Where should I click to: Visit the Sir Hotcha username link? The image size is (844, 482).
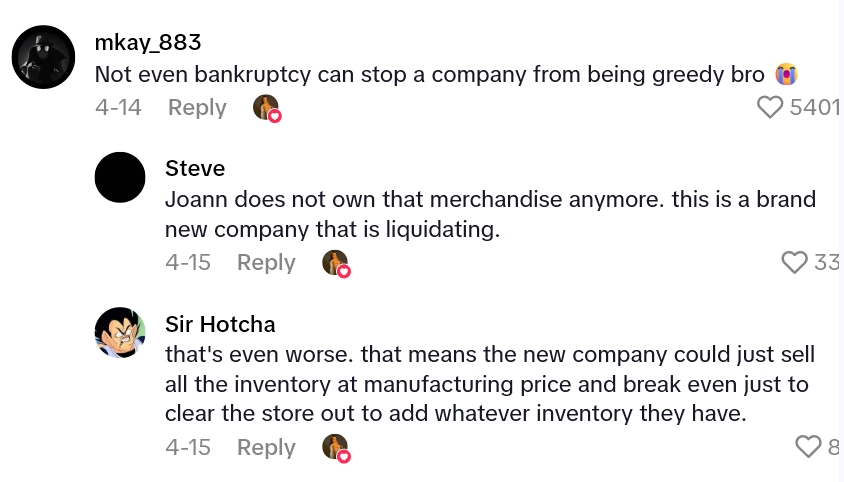point(220,323)
